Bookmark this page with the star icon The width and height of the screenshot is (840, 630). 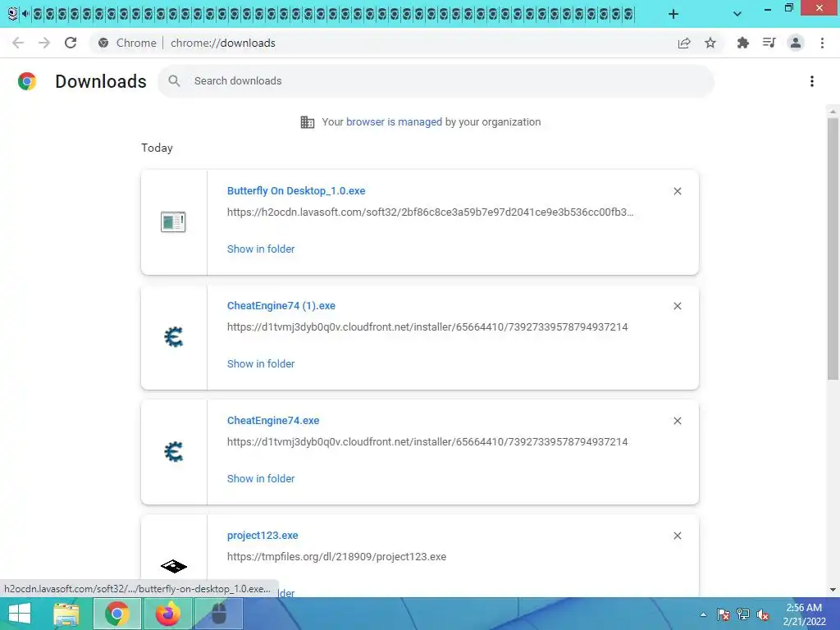(710, 43)
